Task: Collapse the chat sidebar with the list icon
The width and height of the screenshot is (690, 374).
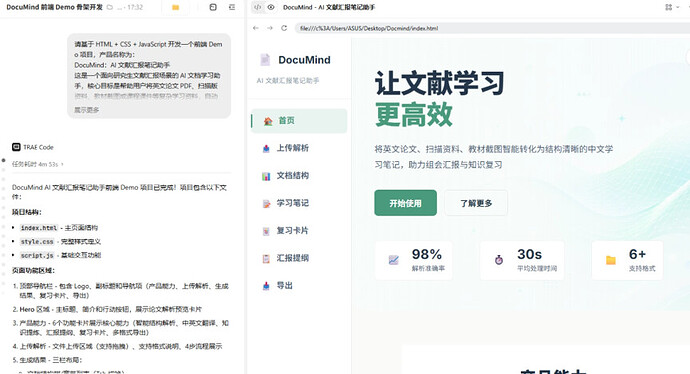Action: (x=232, y=7)
